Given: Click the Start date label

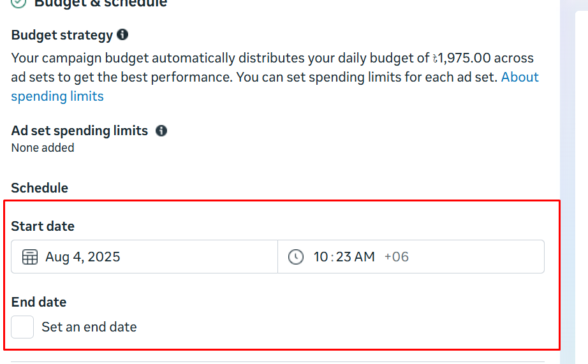Looking at the screenshot, I should pos(43,226).
